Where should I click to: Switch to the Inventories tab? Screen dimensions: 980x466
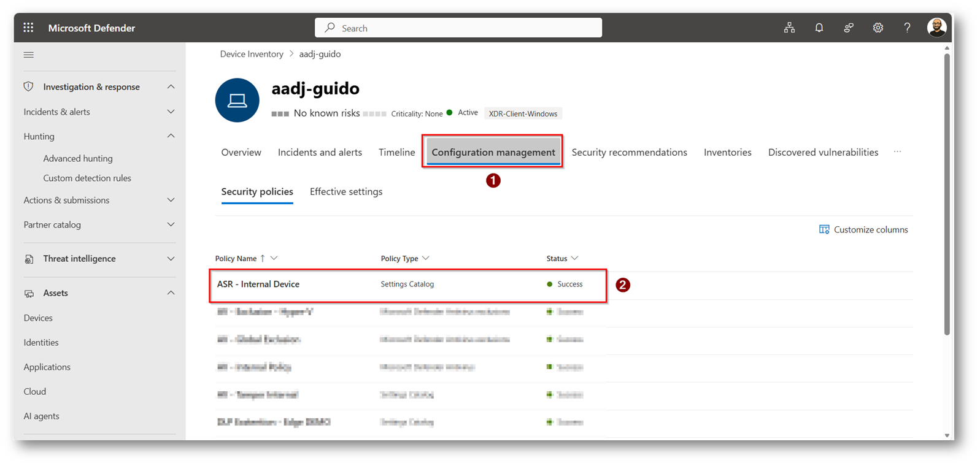(x=727, y=152)
